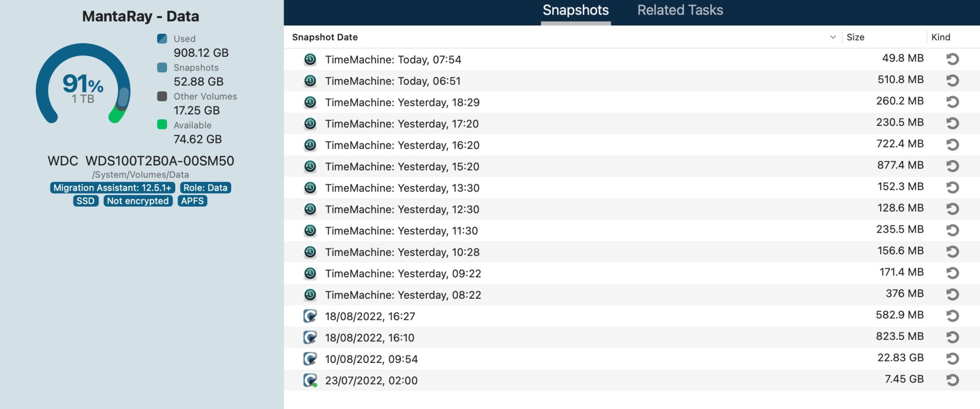Click the blue Used legend swatch
Screen dimensions: 980x409
[162, 39]
